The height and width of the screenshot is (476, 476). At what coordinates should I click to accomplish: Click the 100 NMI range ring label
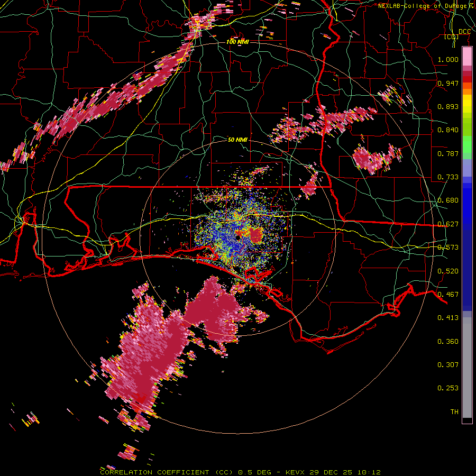pos(237,42)
